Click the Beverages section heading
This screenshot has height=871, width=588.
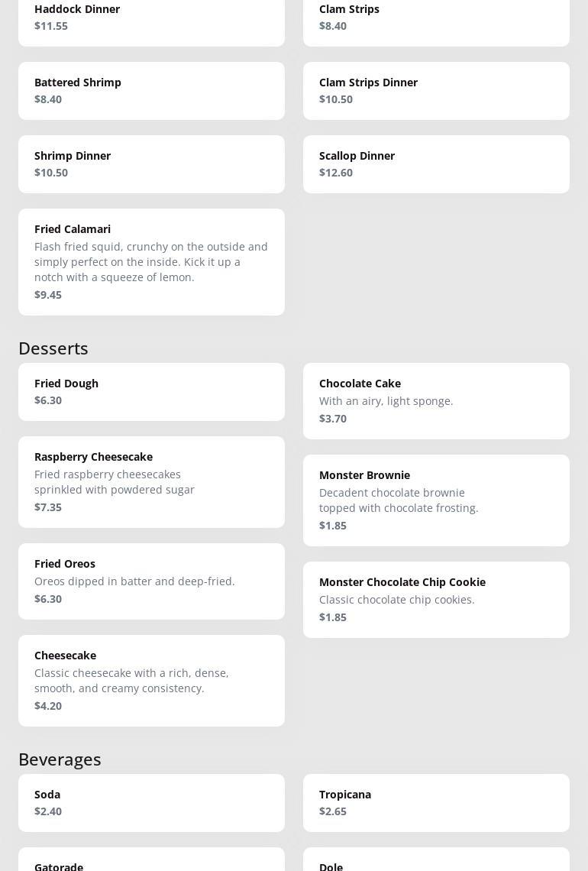(60, 759)
